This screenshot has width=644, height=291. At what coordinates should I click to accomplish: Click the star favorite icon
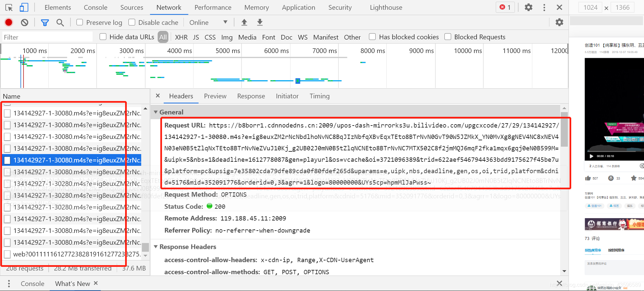pos(634,178)
